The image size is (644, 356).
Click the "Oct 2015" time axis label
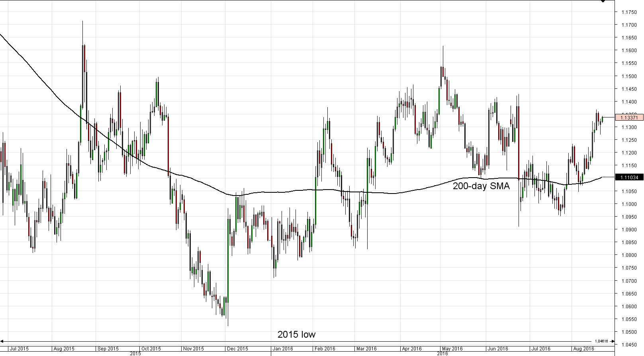click(151, 349)
